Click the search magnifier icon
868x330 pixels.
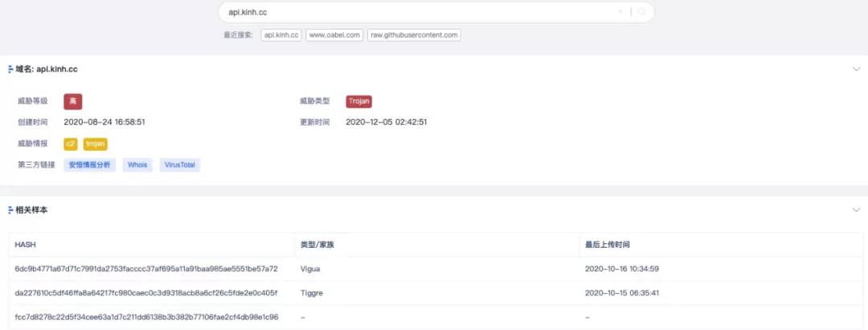pos(641,12)
